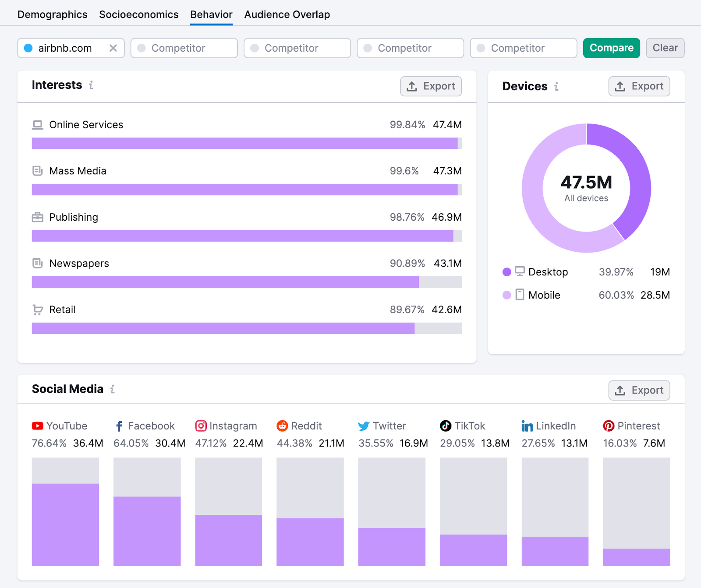Click the Publishing interest label
Viewport: 701px width, 588px height.
coord(74,217)
